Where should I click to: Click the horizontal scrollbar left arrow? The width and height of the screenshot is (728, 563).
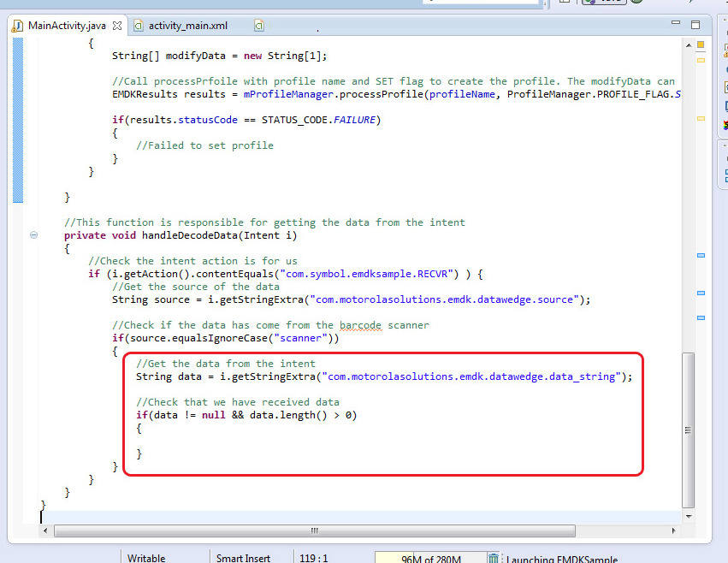click(x=47, y=531)
